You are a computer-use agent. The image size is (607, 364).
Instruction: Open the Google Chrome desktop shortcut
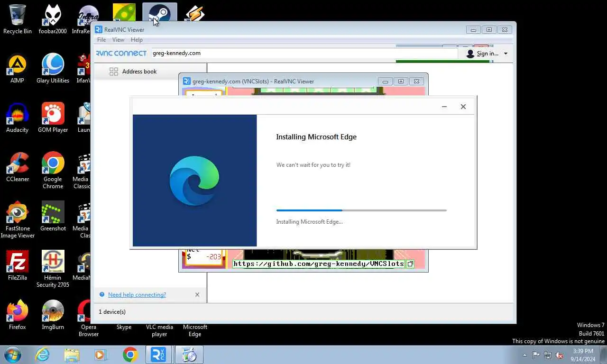(x=53, y=170)
